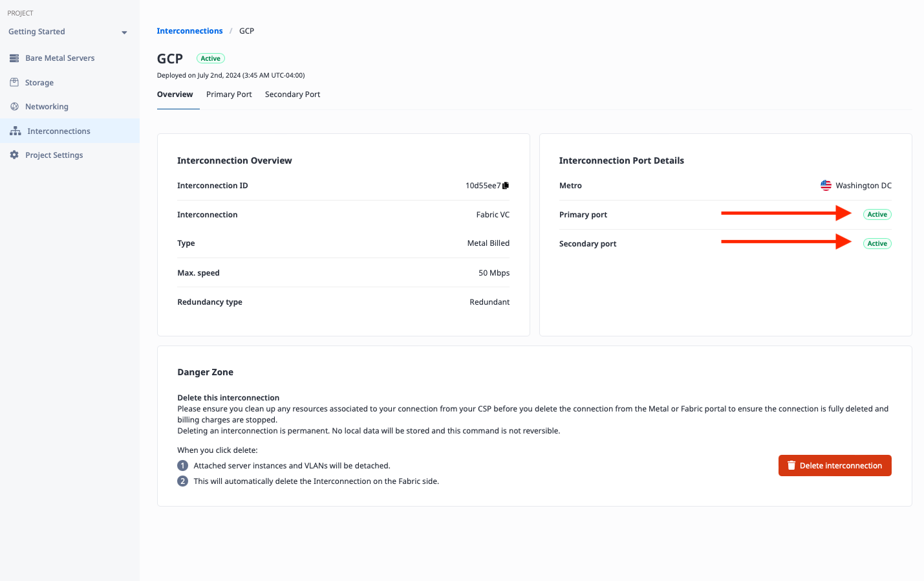The width and height of the screenshot is (924, 581).
Task: Click the Metal Billed type value
Action: (488, 243)
